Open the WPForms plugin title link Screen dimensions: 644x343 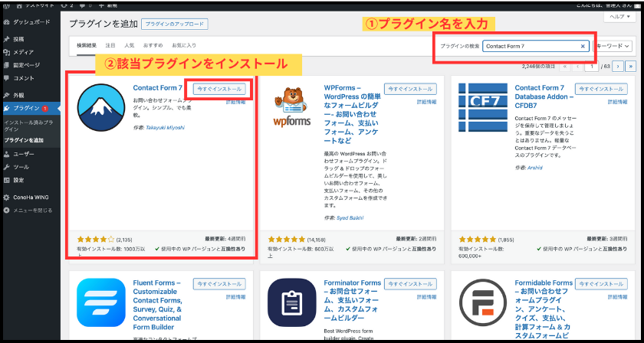pyautogui.click(x=353, y=114)
